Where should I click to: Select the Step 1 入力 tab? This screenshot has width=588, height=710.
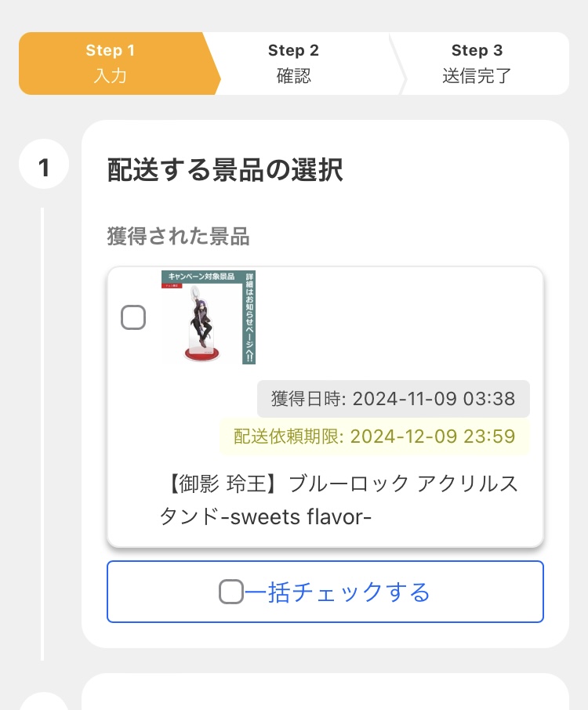(x=120, y=63)
